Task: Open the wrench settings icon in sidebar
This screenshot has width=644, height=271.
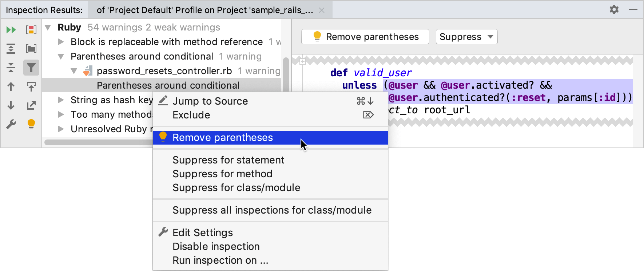Action: pos(11,124)
